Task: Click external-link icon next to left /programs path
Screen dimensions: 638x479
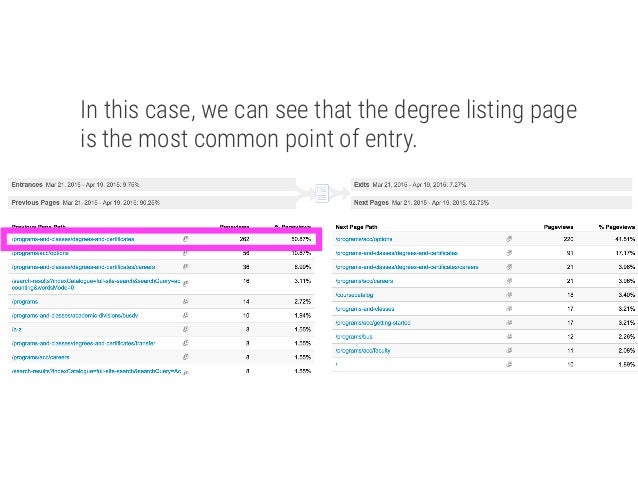Action: pyautogui.click(x=186, y=302)
